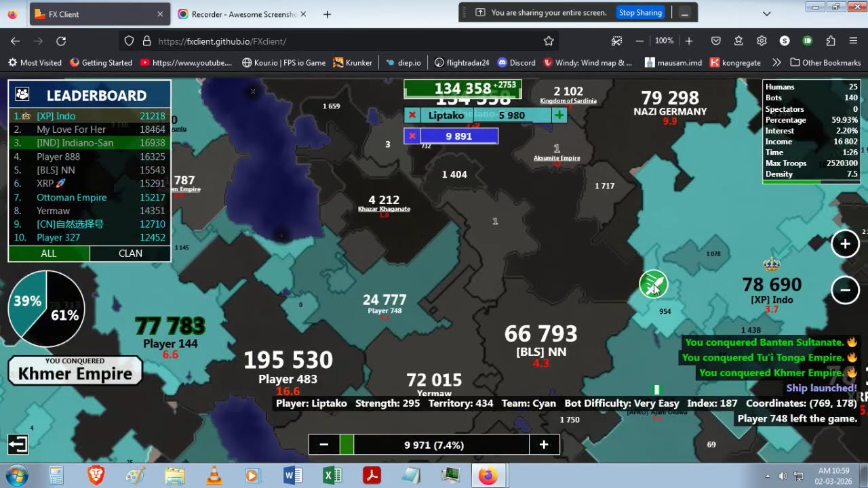Switch to the FX Client browser tab

tap(99, 14)
